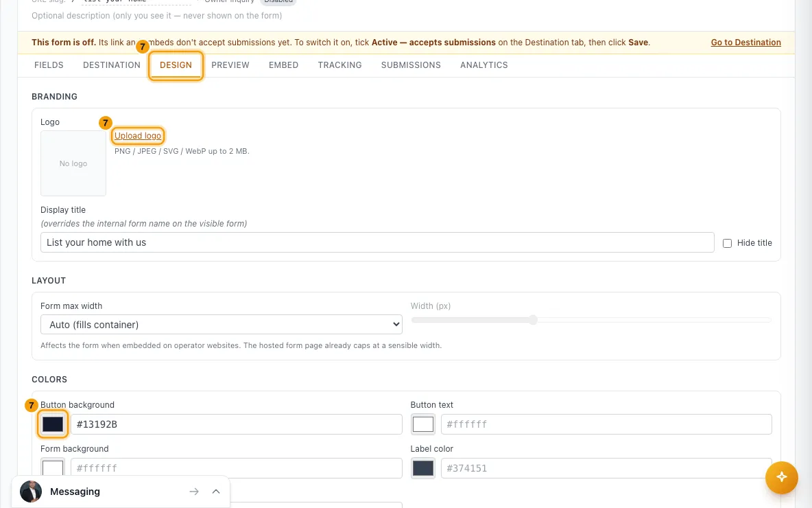The image size is (812, 508).
Task: Click the Upload logo link
Action: pos(138,136)
